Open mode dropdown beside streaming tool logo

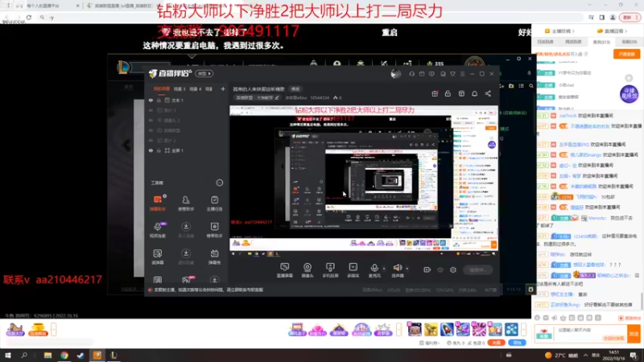[204, 74]
